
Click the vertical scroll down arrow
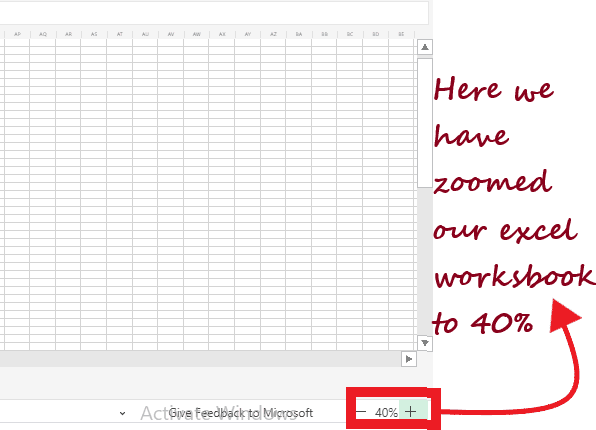[x=425, y=343]
